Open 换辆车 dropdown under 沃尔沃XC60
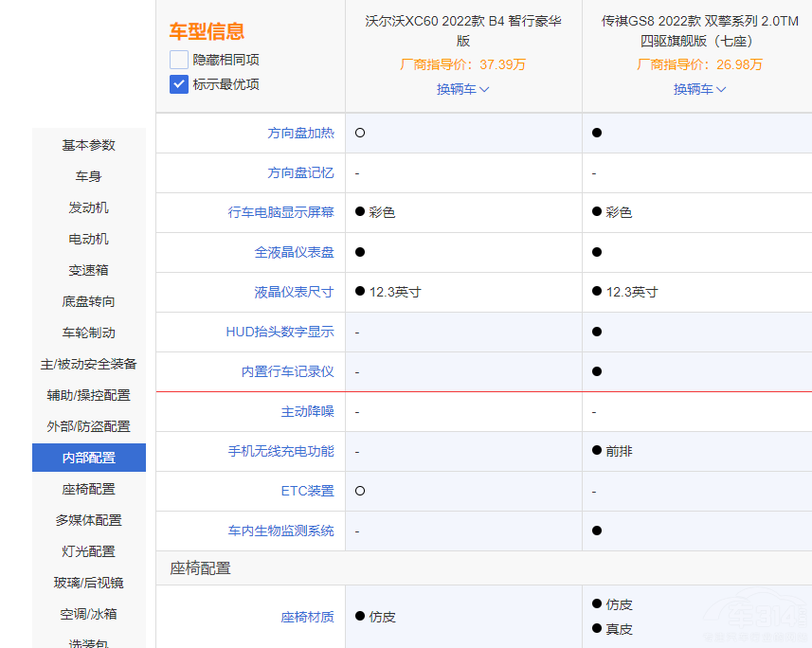The height and width of the screenshot is (648, 812). tap(463, 89)
